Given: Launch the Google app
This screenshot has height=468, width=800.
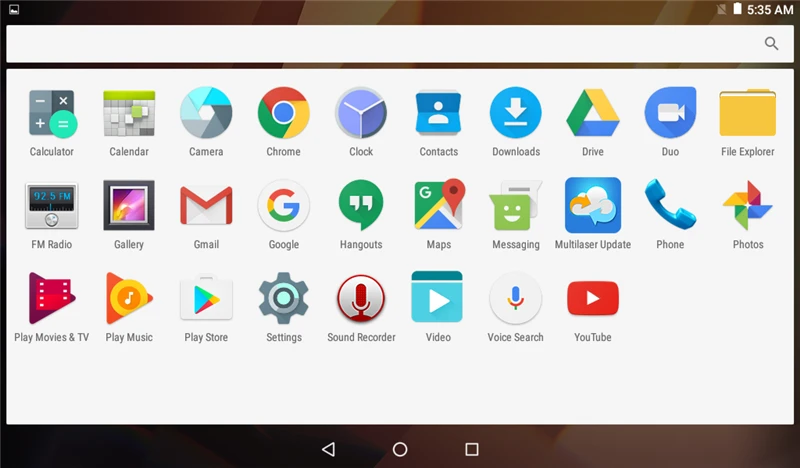Looking at the screenshot, I should coord(284,206).
